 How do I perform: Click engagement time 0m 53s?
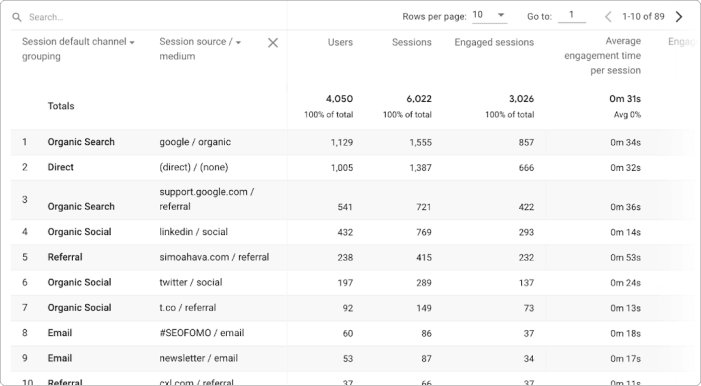625,258
